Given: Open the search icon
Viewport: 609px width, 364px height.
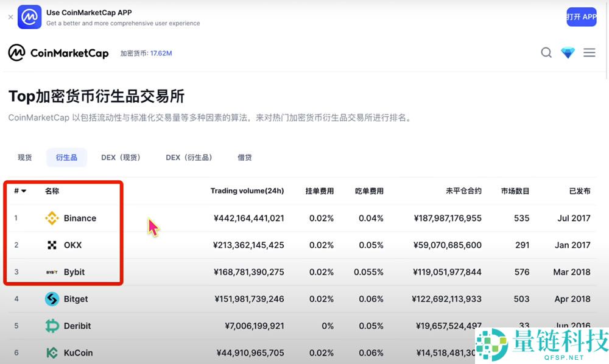Looking at the screenshot, I should coord(546,53).
